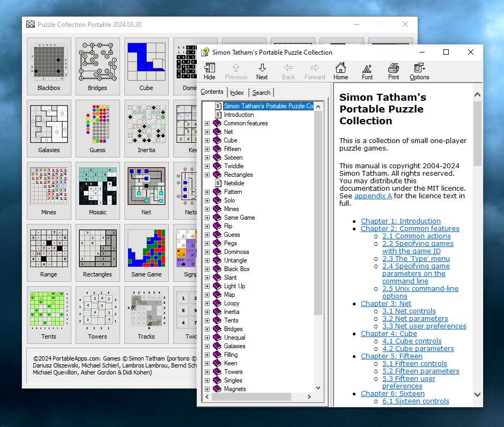Expand the Keen topic plus box
Screen dimensions: 504x427
[207, 363]
